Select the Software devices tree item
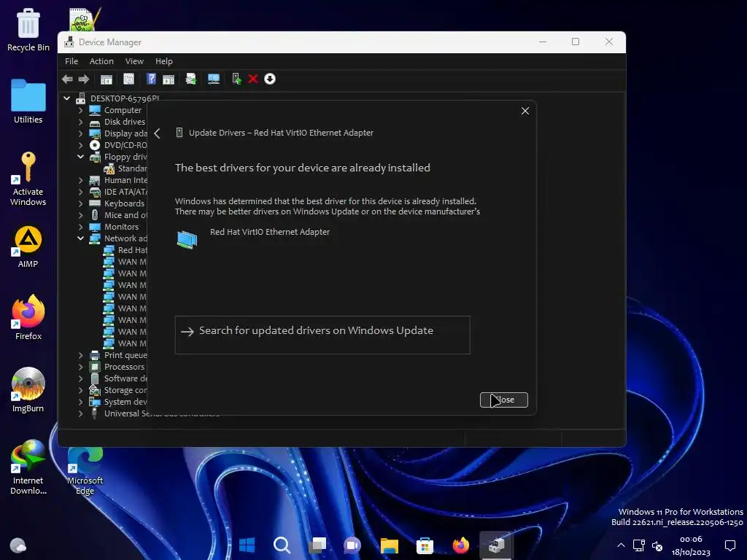This screenshot has height=560, width=747. click(x=125, y=378)
